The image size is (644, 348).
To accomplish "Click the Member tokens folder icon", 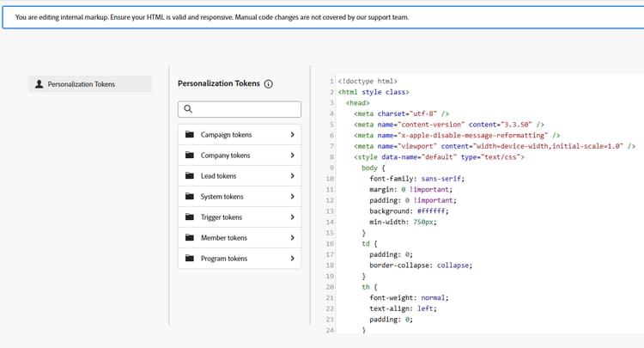I will tap(190, 238).
